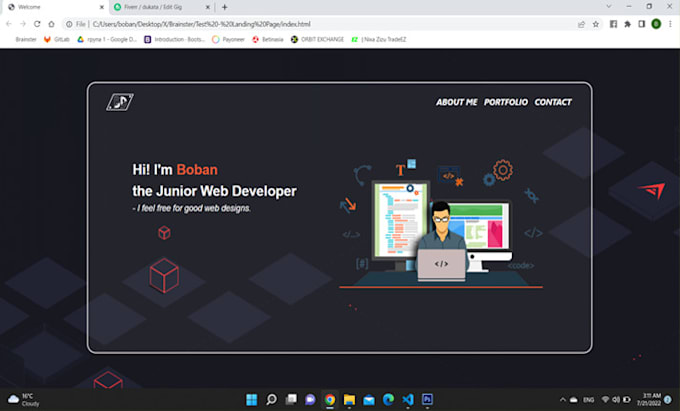Viewport: 680px width, 411px height.
Task: Reload the current page
Action: point(37,24)
